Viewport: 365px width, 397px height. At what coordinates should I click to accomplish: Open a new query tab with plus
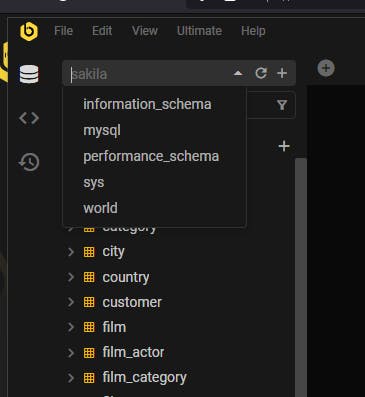(x=326, y=68)
